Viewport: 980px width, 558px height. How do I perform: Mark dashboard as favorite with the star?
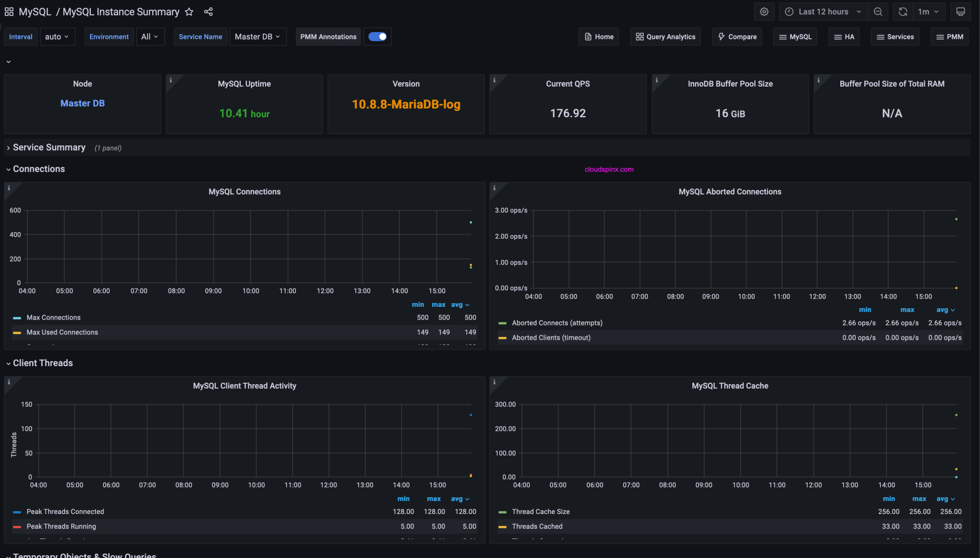[x=189, y=11]
